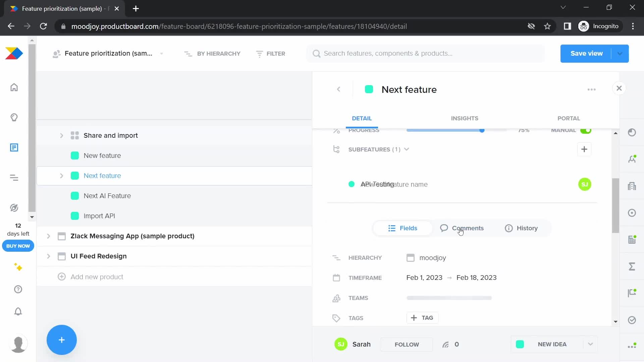Toggle the MANUAL progress switch
Screen dimensions: 644x362
click(x=587, y=129)
